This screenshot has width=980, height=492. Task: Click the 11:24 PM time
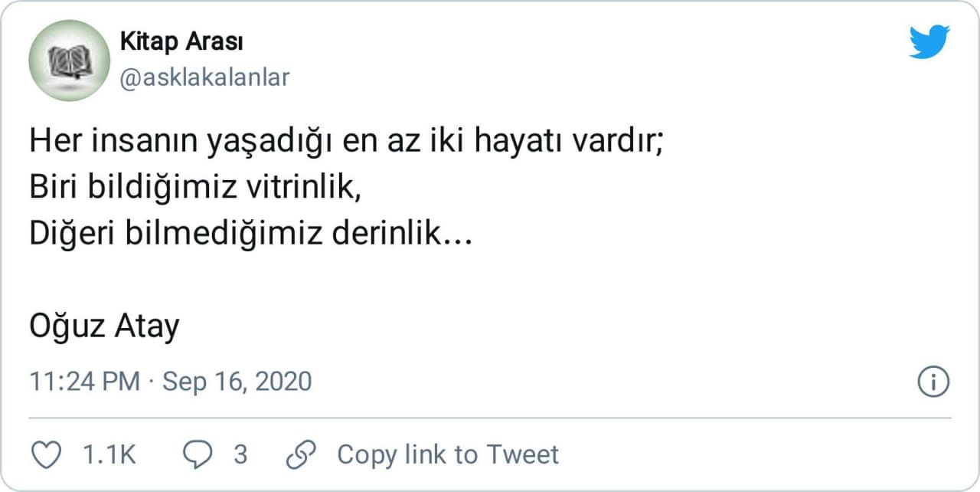click(84, 382)
